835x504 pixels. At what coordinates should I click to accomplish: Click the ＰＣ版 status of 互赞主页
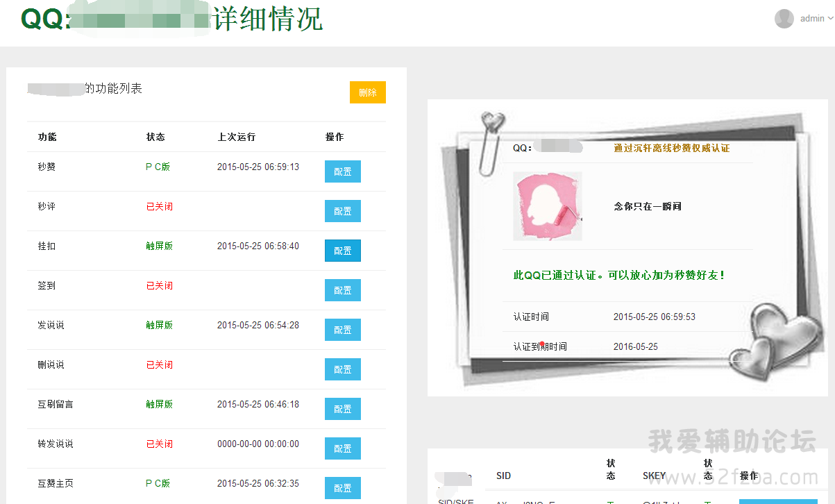tap(158, 483)
